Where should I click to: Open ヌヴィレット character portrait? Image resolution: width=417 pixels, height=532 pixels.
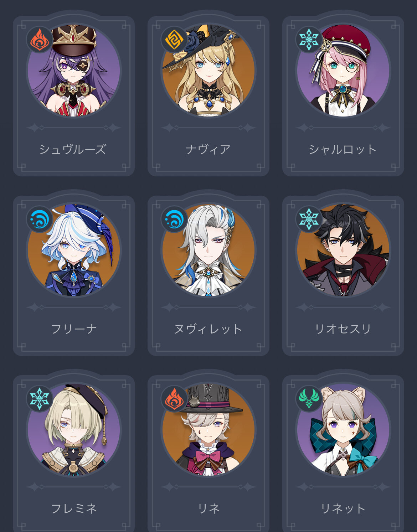(x=208, y=250)
